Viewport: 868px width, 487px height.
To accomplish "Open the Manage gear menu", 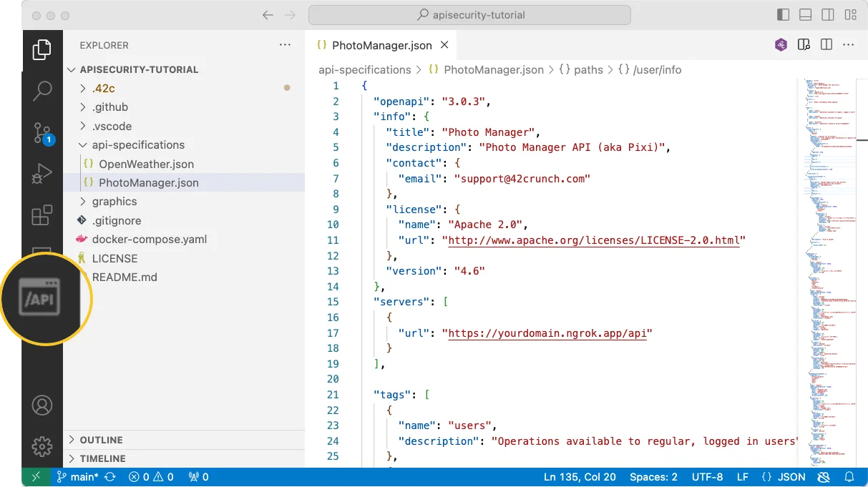I will click(x=42, y=446).
